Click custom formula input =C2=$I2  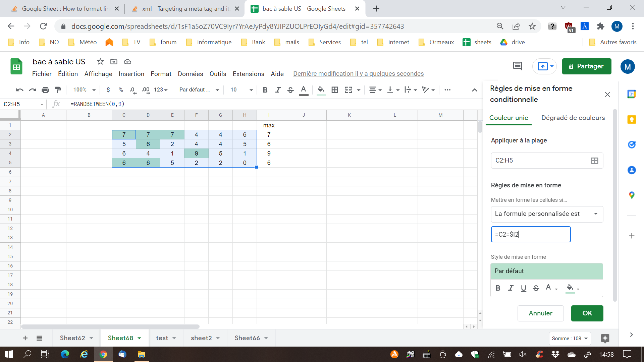[531, 234]
